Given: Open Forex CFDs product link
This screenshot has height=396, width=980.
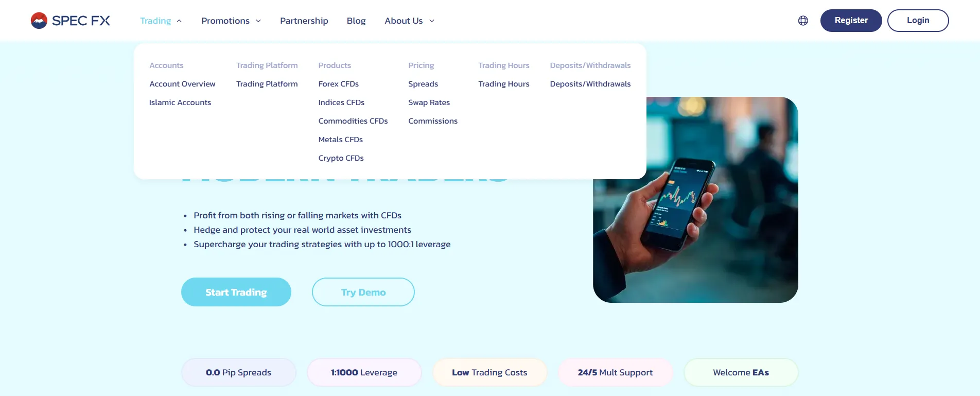Looking at the screenshot, I should click(x=339, y=84).
